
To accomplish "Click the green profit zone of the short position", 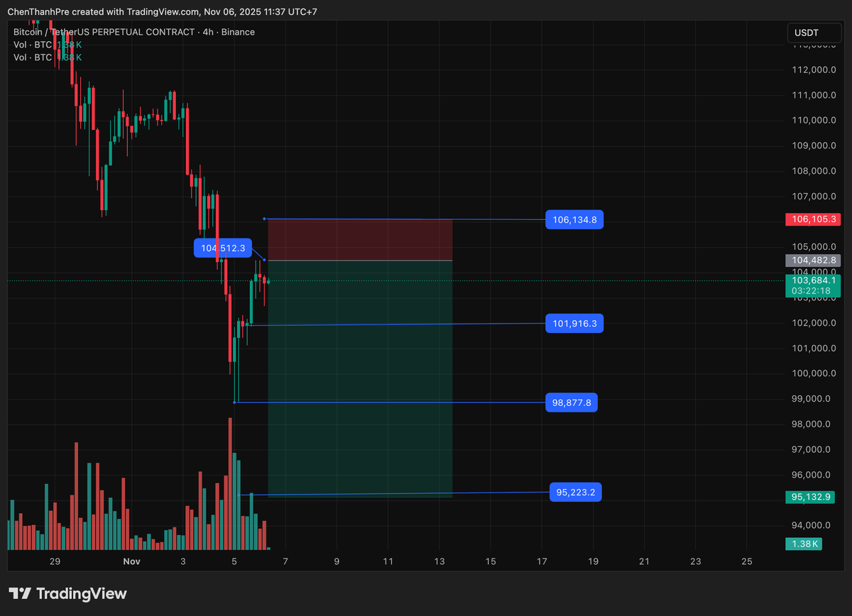I will [360, 379].
